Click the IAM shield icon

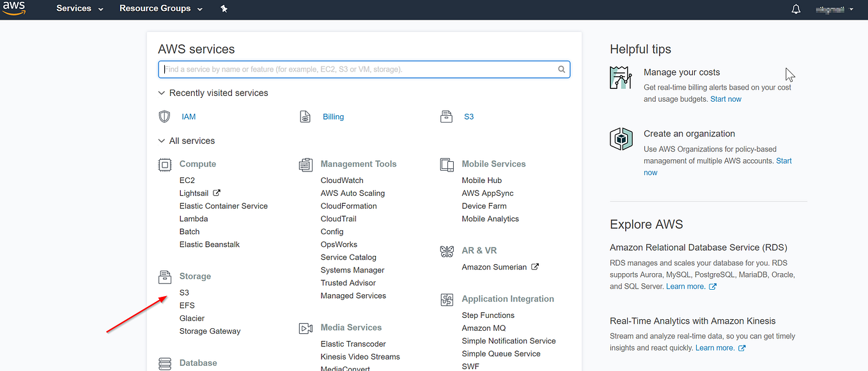pyautogui.click(x=164, y=116)
